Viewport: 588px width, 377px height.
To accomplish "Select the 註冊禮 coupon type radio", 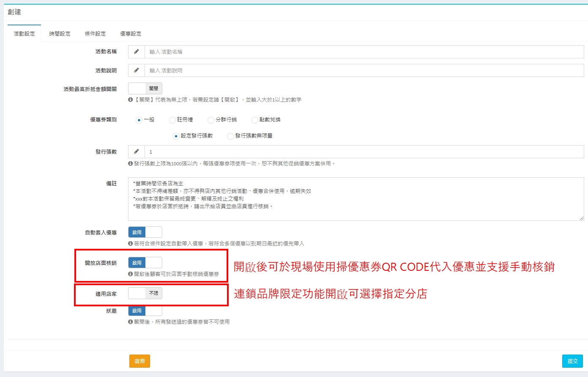I will coord(172,120).
